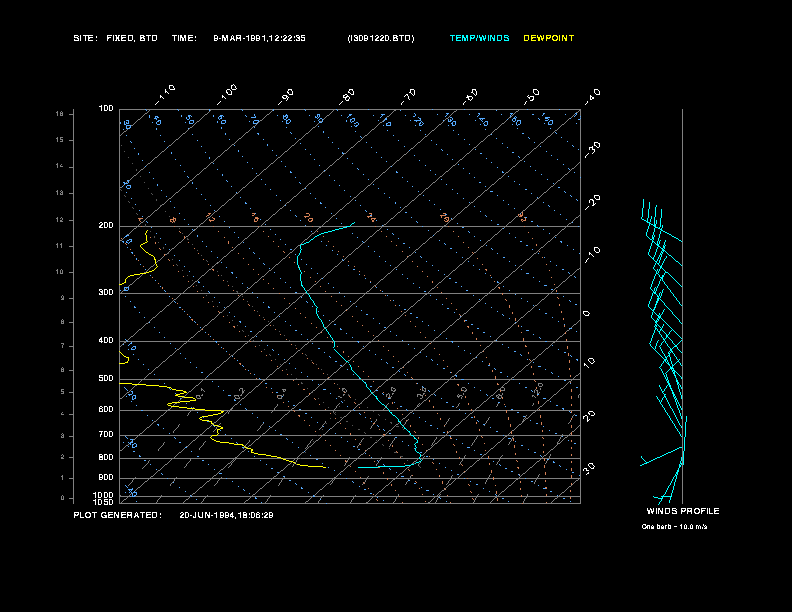Viewport: 792px width, 612px height.
Task: Click the 800 pressure level label
Action: coord(106,457)
